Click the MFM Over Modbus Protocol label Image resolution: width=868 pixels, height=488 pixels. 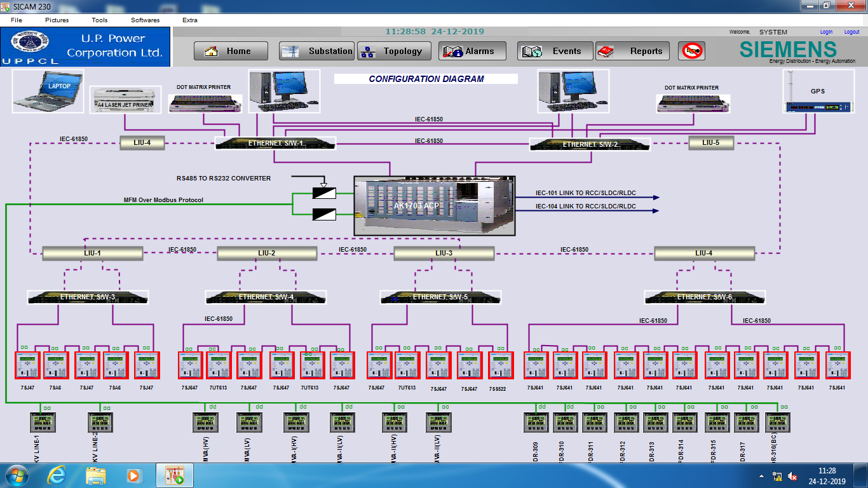pyautogui.click(x=163, y=200)
